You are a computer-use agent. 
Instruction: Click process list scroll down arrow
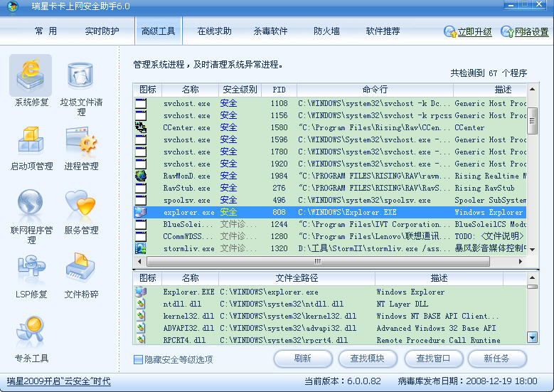(x=533, y=250)
